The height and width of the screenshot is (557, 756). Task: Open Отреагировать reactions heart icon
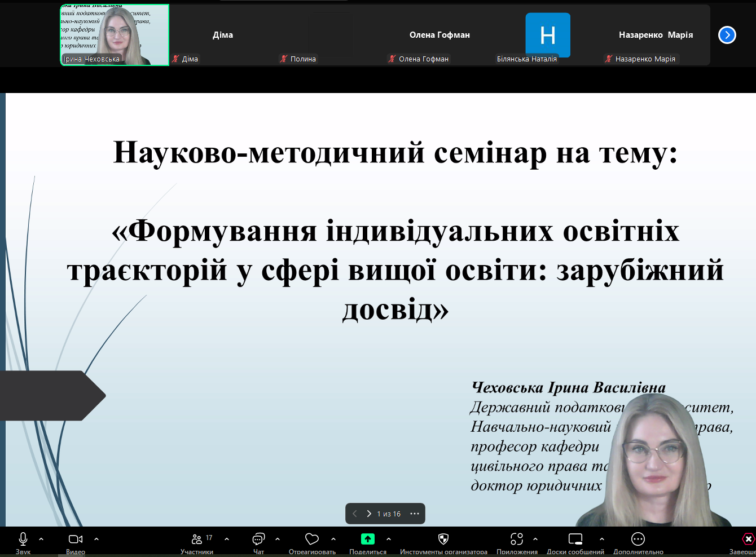point(312,539)
